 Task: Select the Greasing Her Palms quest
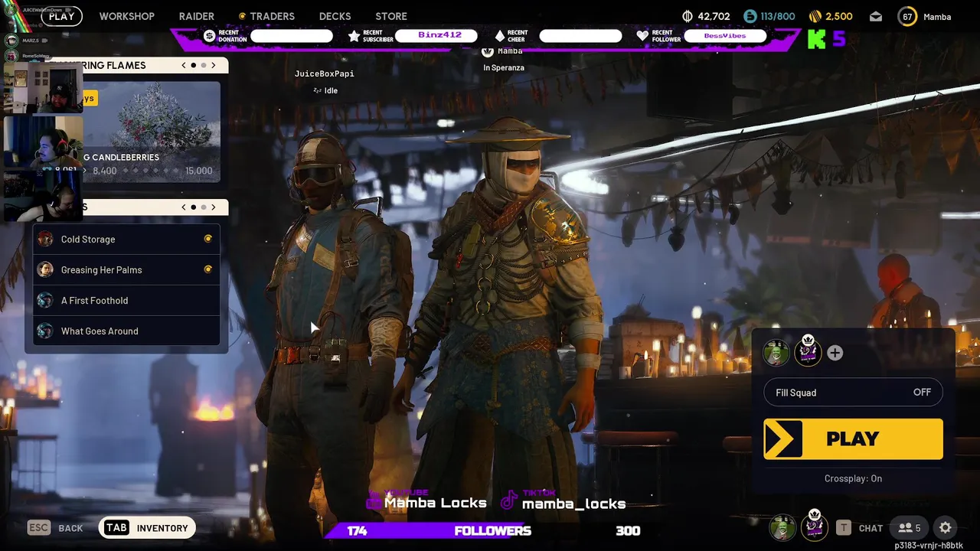(126, 269)
